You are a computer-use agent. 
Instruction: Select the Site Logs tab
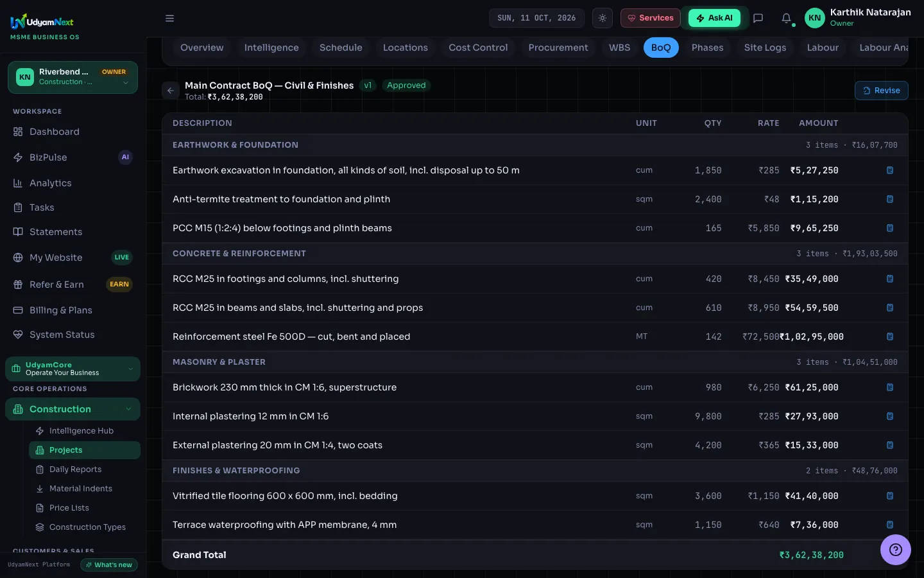coord(765,48)
